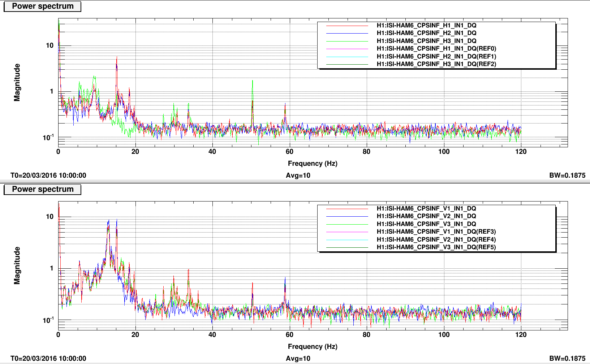
Task: Select legend entry H1:ISI-HAM6_CPSINF_H2_IN1_DQ(REF1)
Action: tap(436, 56)
